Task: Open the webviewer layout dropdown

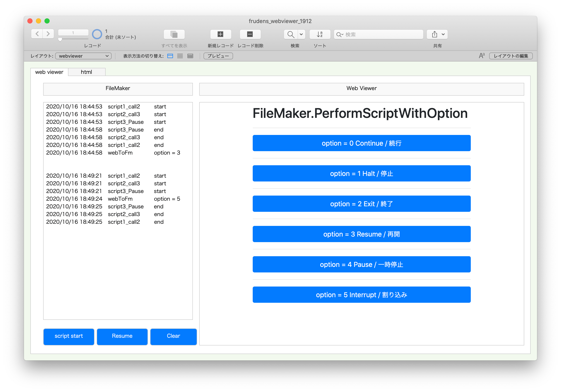Action: [83, 56]
